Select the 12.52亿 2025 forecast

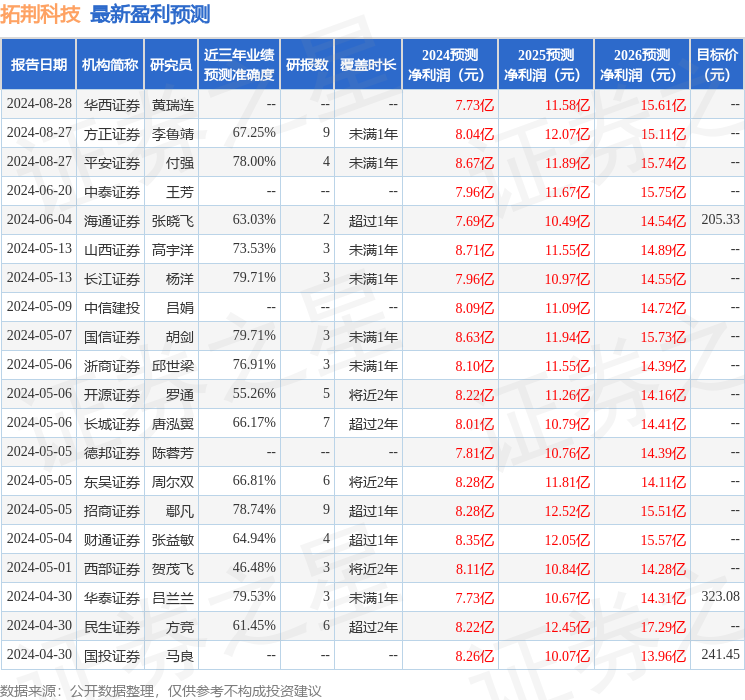567,511
